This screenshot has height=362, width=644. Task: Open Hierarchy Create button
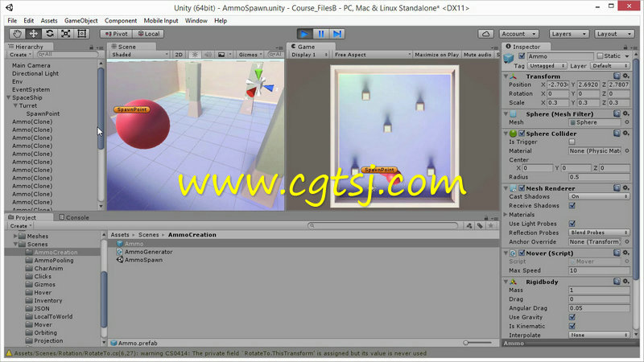pos(20,55)
